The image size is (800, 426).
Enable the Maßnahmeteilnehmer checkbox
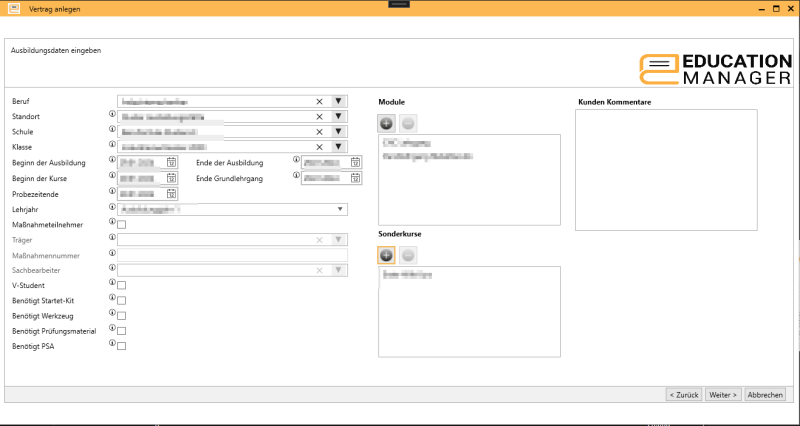[122, 224]
